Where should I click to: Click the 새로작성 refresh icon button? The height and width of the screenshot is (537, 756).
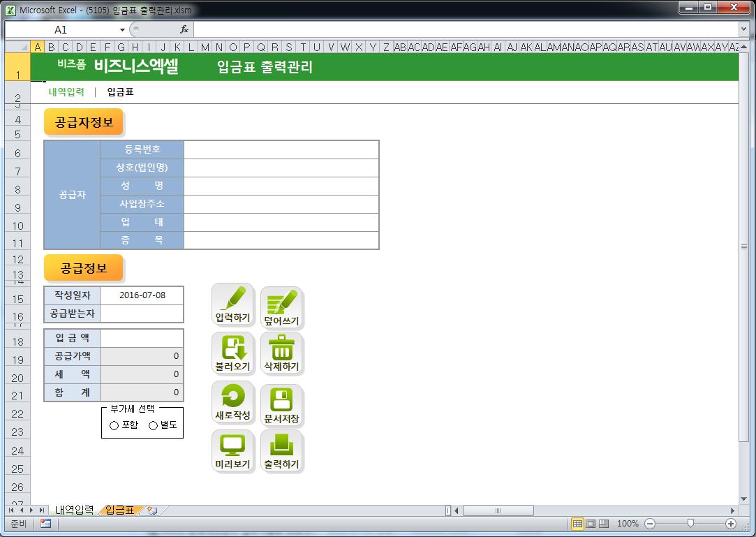[x=233, y=402]
